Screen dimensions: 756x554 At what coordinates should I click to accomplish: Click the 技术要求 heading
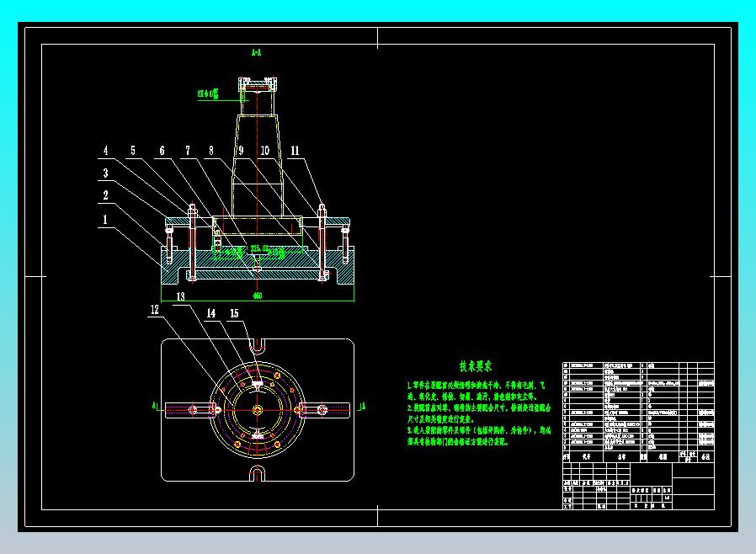(476, 366)
